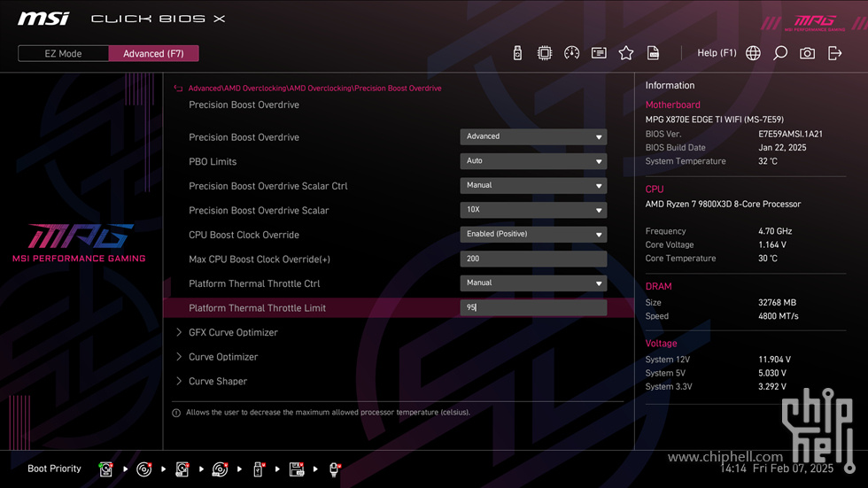Open PBO Limits dropdown

pyautogui.click(x=533, y=161)
